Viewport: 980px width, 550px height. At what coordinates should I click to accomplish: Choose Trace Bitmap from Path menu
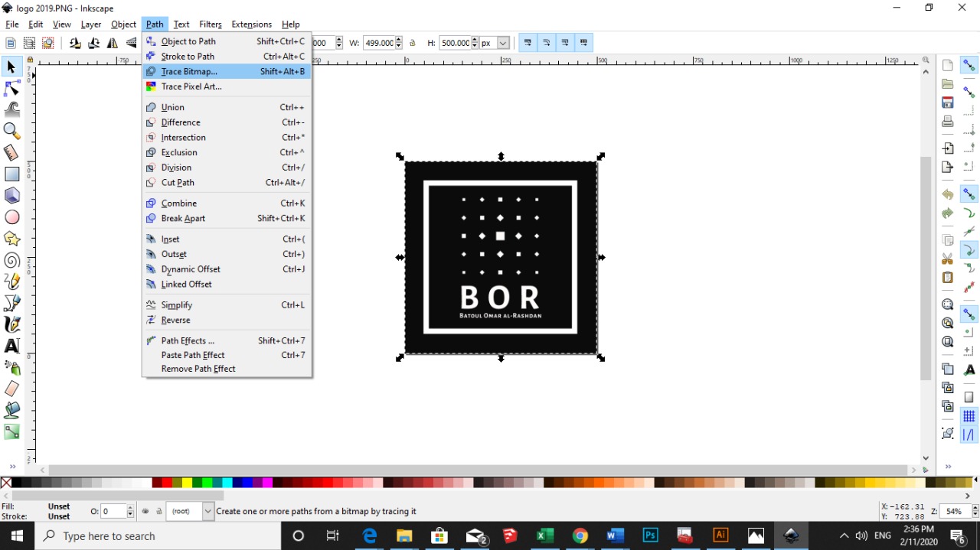pyautogui.click(x=227, y=71)
